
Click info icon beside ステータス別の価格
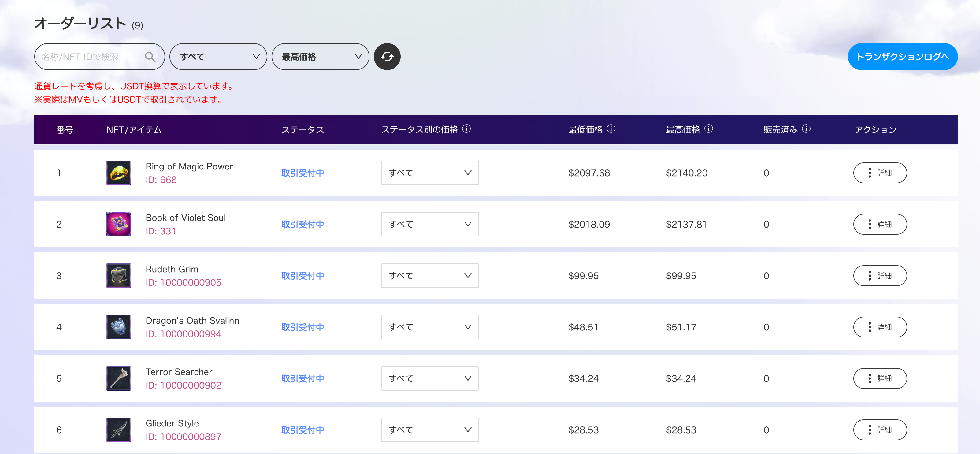click(x=466, y=128)
